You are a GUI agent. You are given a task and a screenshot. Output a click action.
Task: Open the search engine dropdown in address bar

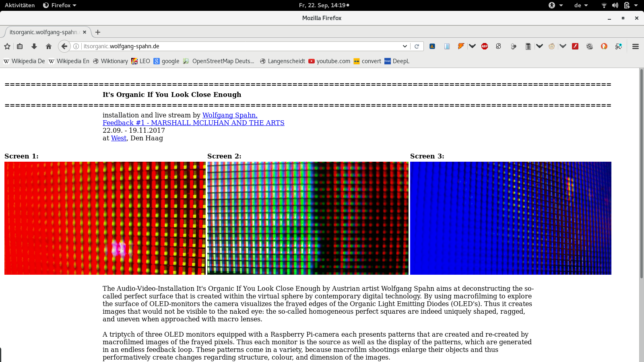405,46
